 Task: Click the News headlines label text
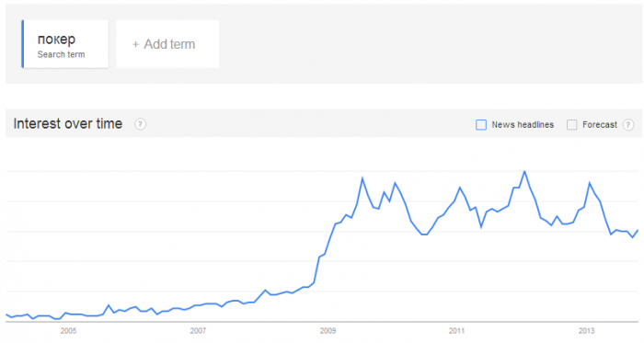523,125
